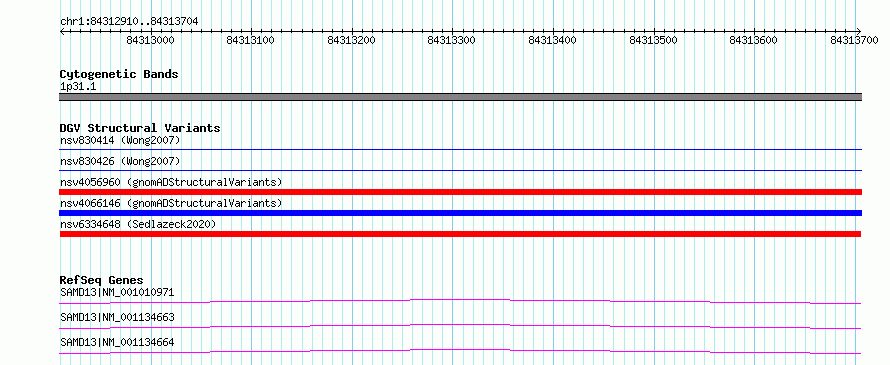Select the magenta NM_001134664 intron line
This screenshot has height=365, width=890.
click(x=460, y=350)
